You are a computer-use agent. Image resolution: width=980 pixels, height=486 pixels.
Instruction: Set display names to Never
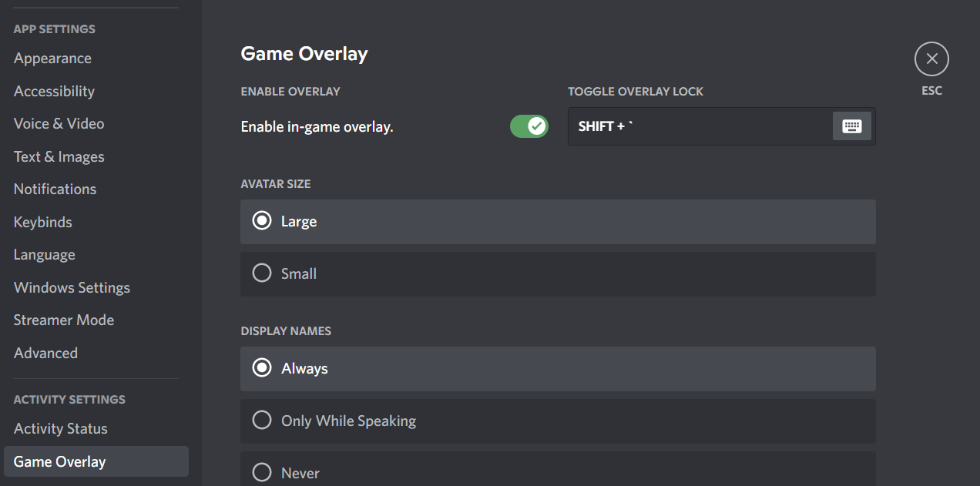(x=558, y=469)
